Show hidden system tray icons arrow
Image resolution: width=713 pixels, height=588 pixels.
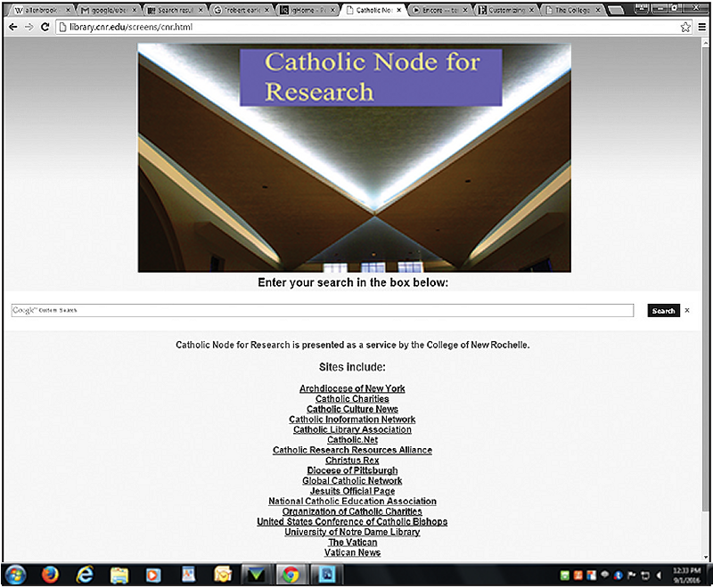coord(659,576)
